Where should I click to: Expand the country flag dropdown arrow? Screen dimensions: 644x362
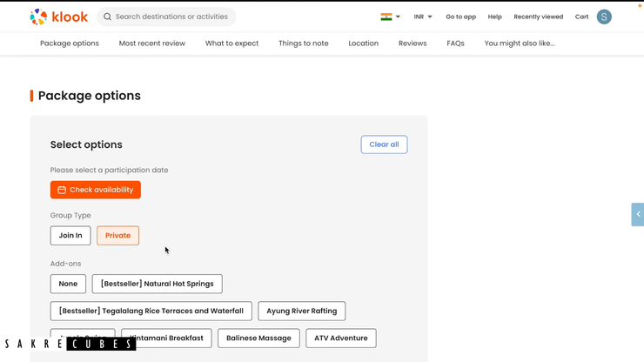coord(399,17)
